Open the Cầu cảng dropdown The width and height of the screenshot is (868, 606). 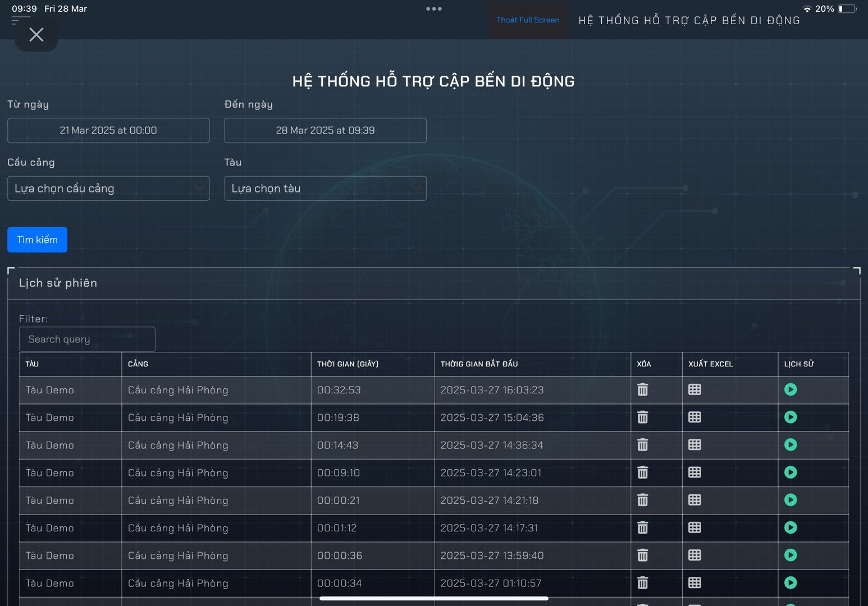pyautogui.click(x=108, y=189)
